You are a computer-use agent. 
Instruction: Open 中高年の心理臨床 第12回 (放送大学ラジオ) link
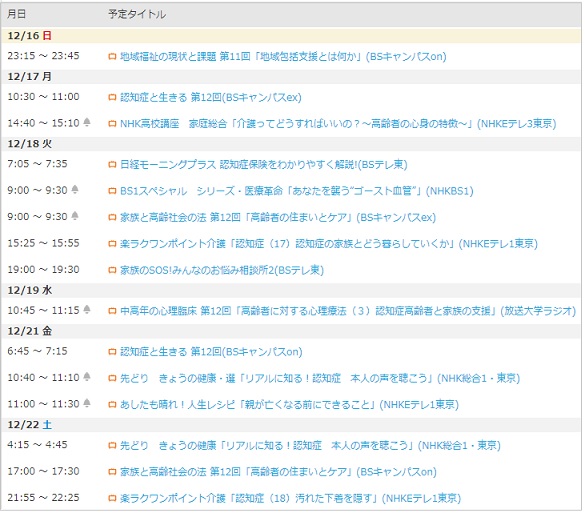pyautogui.click(x=348, y=311)
